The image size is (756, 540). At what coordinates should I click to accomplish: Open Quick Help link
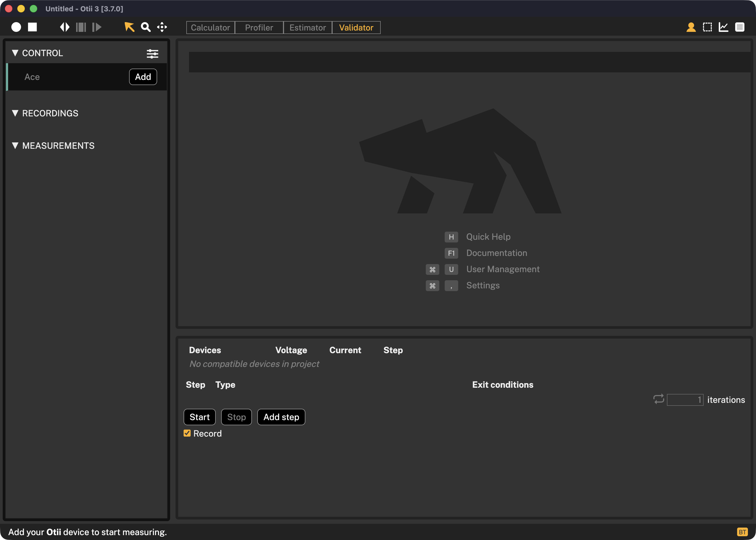[488, 237]
